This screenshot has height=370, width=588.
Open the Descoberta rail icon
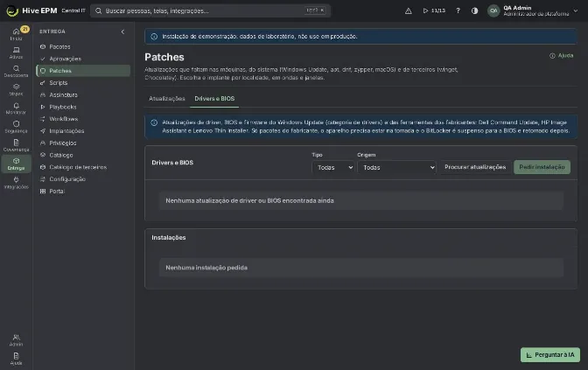[x=16, y=71]
